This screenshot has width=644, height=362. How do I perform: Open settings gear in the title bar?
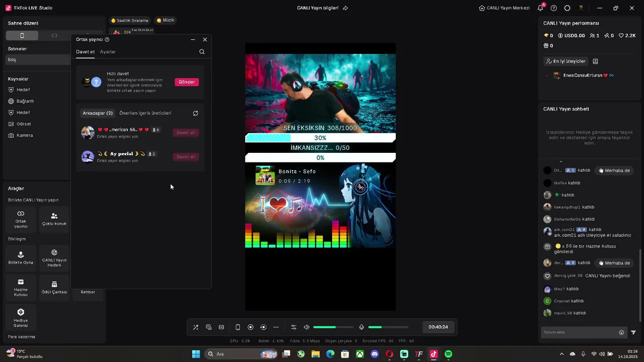(x=567, y=8)
